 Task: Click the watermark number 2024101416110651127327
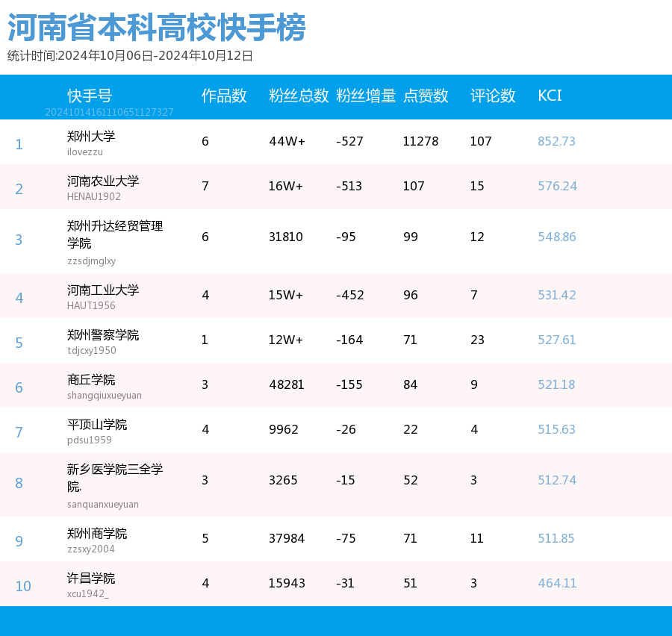point(109,112)
